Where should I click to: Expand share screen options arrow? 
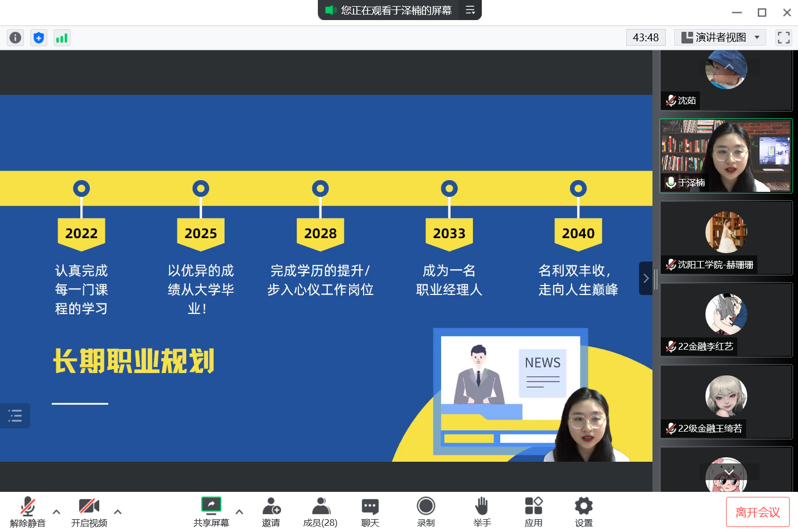click(x=239, y=511)
